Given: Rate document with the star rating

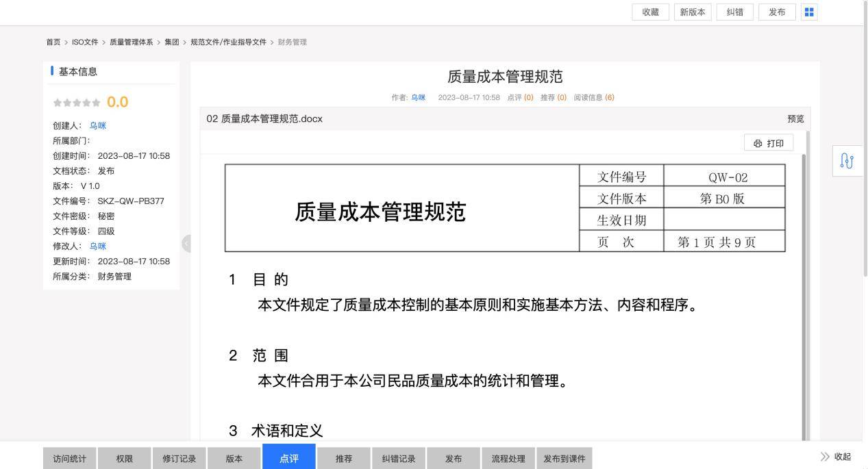Looking at the screenshot, I should (77, 103).
